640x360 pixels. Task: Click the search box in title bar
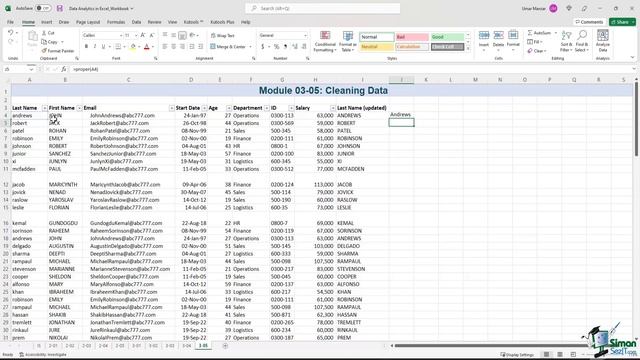tap(322, 8)
